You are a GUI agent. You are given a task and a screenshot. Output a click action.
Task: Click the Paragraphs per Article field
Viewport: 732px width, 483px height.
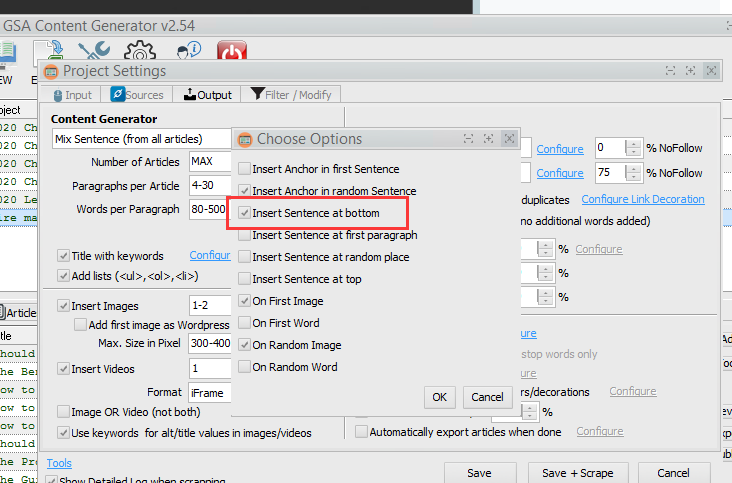pos(210,185)
